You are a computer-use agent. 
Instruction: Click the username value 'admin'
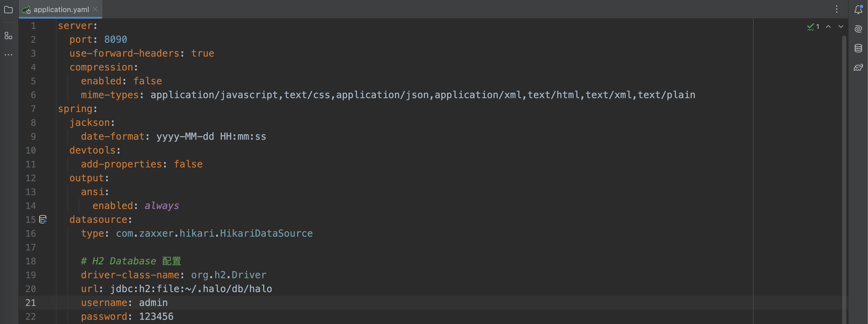[153, 302]
